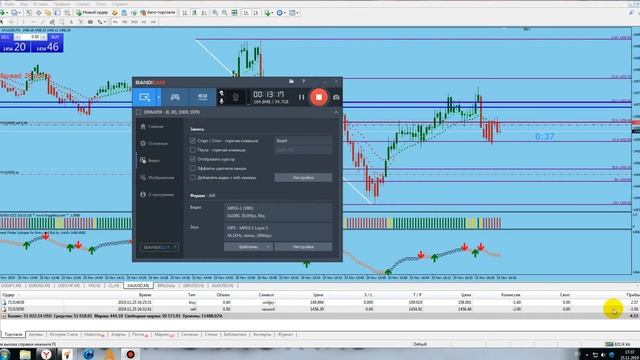Open the Сервис menu
The image size is (640, 360).
82,4
